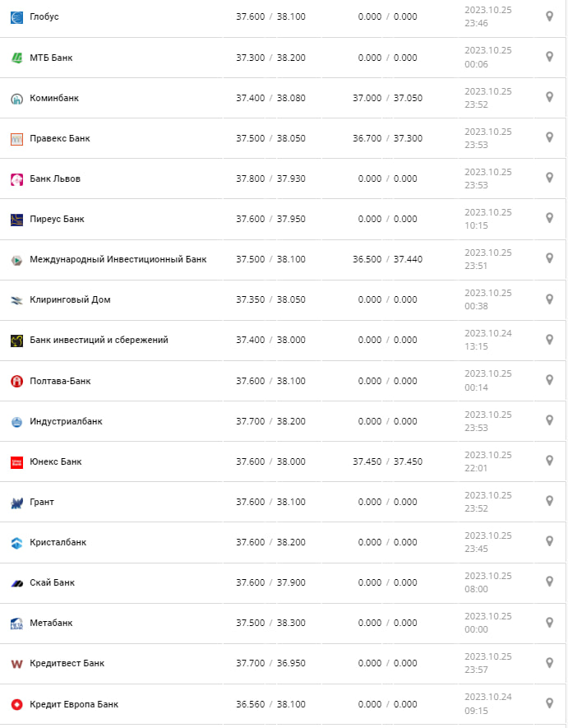Click the map pin icon for Глобус
The width and height of the screenshot is (568, 728).
[550, 16]
